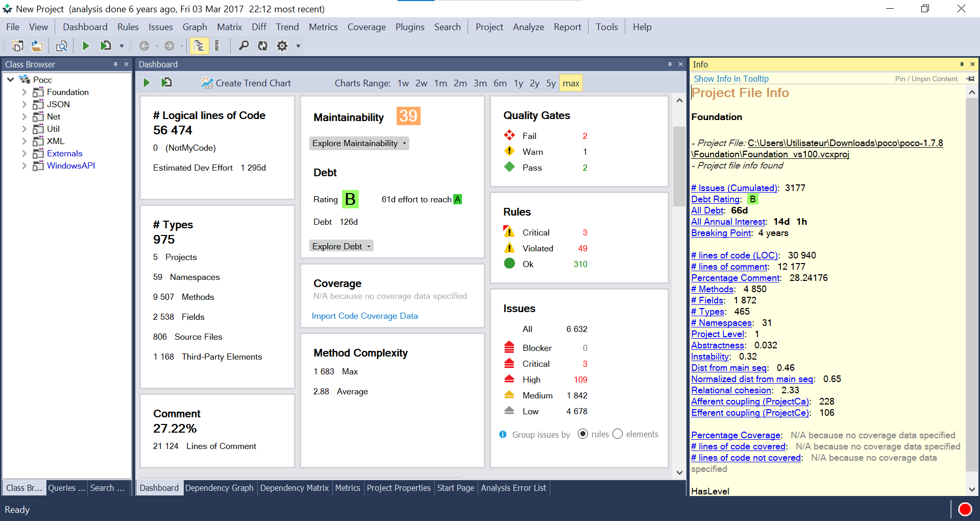Viewport: 980px width, 521px height.
Task: Open options with the gear toolbar icon
Action: click(282, 46)
